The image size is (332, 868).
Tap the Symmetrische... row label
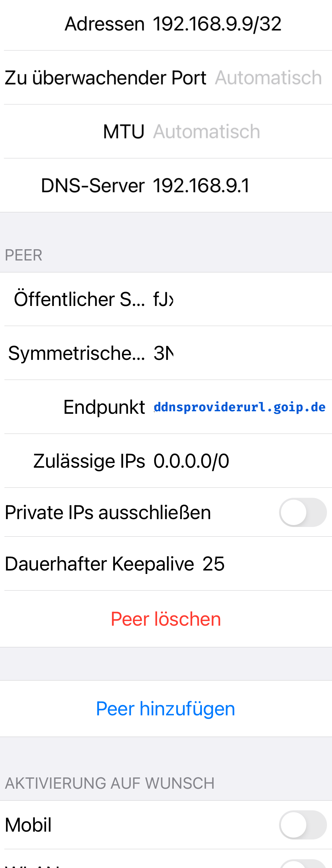(x=77, y=353)
